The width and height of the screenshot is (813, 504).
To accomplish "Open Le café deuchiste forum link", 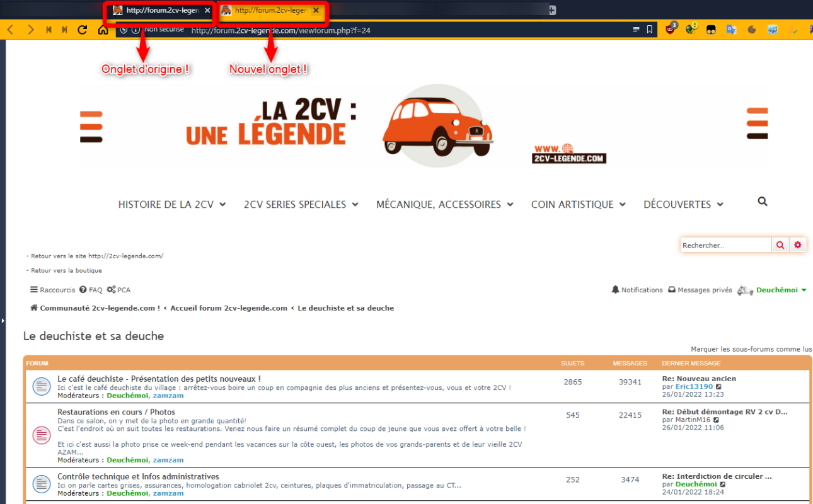I will click(159, 379).
